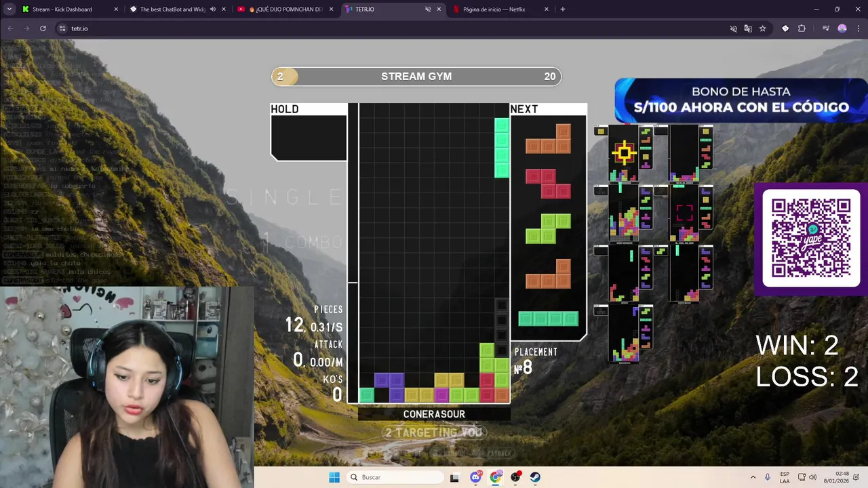Select the targeted opponent board with yellow crosshair
The image size is (868, 488).
pos(624,154)
